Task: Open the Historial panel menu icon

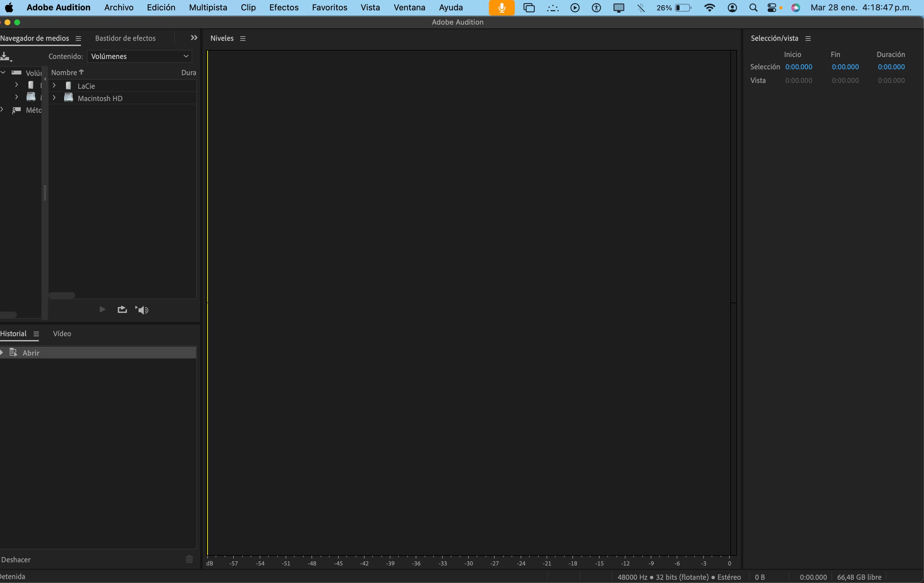Action: (x=36, y=334)
